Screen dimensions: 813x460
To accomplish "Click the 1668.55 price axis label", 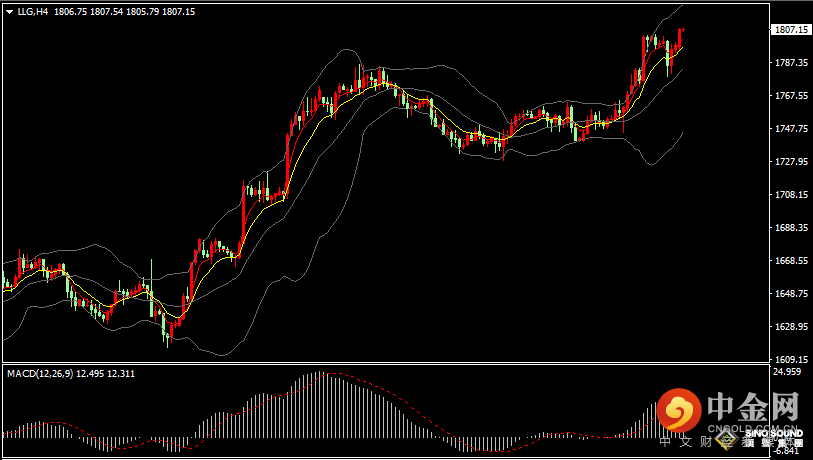I will (790, 261).
